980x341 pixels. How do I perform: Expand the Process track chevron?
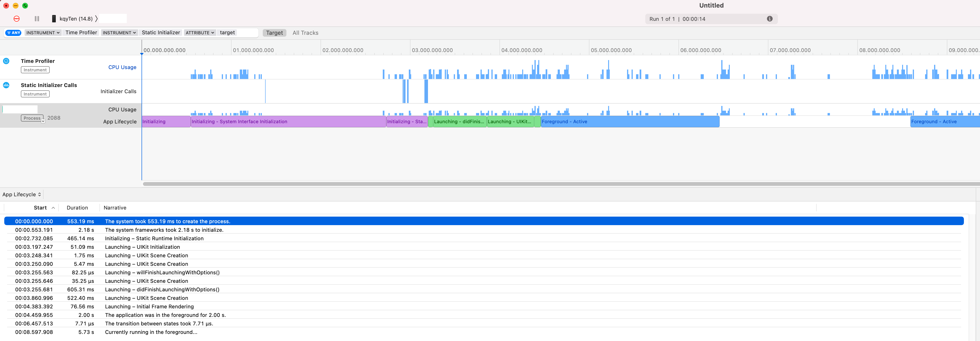(43, 121)
